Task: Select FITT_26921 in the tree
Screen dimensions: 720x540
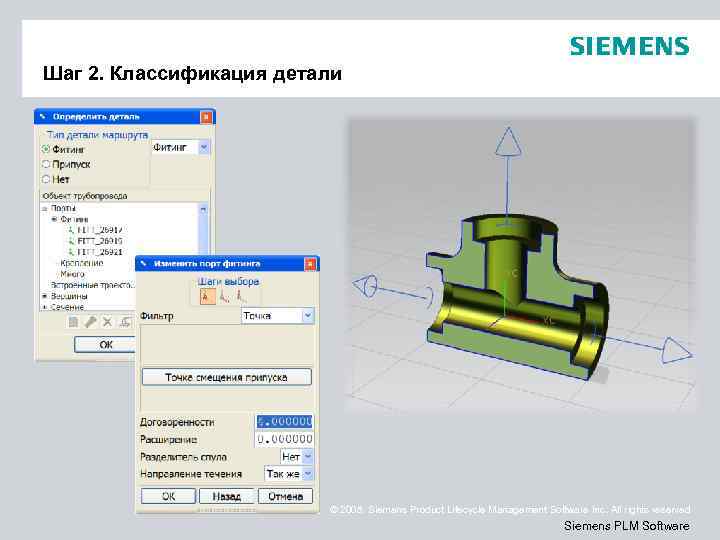Action: (x=100, y=252)
